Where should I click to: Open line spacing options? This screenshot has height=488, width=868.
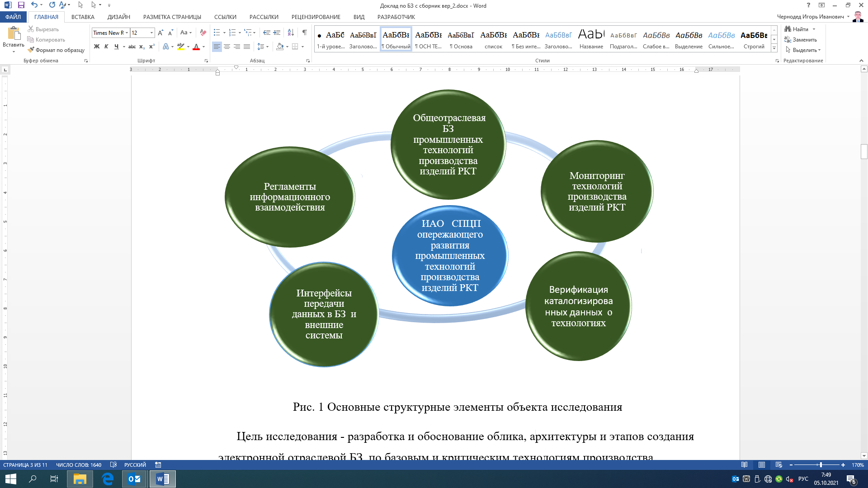tap(263, 47)
